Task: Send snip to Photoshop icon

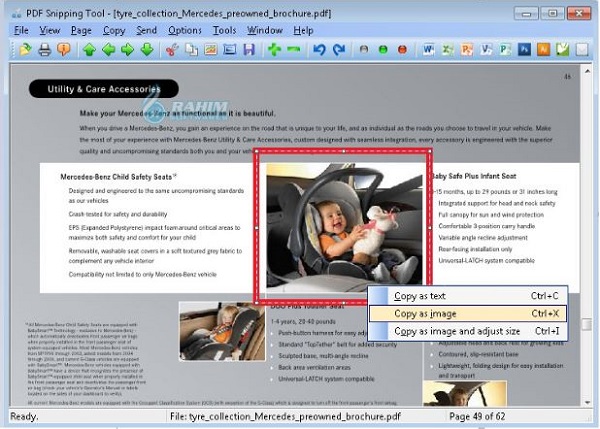Action: click(x=524, y=50)
